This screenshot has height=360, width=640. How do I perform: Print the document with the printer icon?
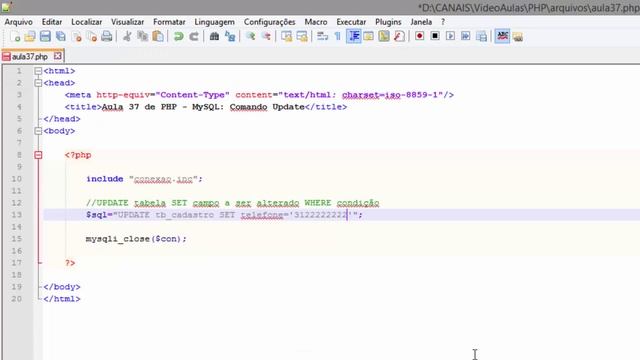point(107,37)
